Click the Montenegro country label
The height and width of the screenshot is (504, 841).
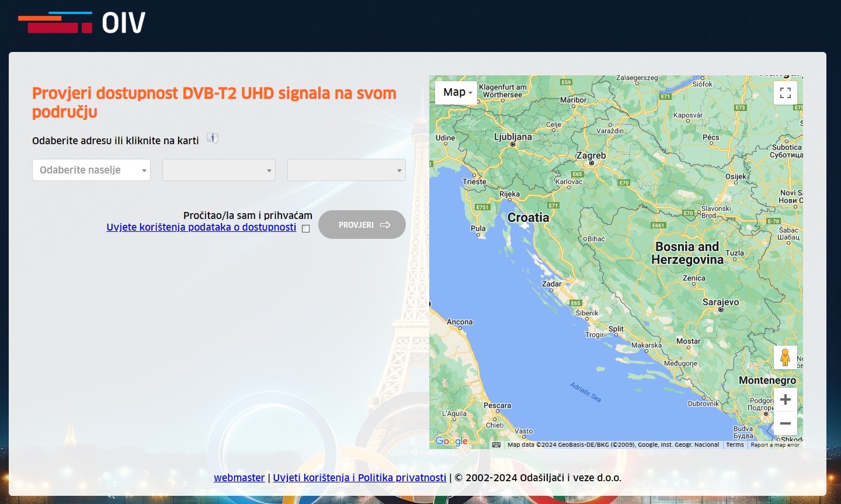(767, 380)
